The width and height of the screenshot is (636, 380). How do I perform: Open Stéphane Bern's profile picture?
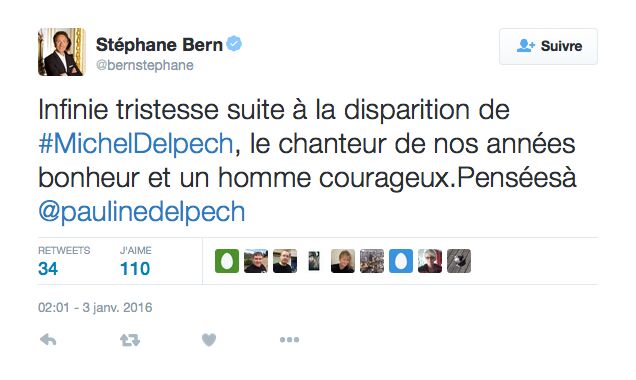tap(62, 52)
